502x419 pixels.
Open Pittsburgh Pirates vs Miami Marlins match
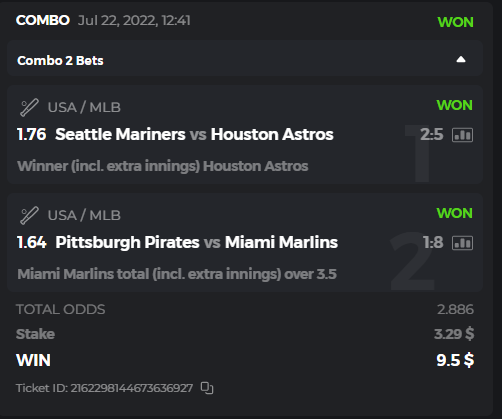coord(197,242)
